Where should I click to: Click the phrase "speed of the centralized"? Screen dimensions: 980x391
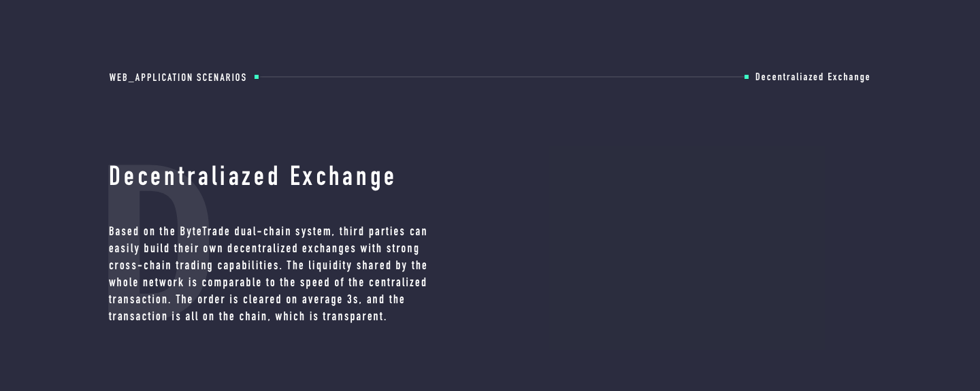pyautogui.click(x=363, y=282)
